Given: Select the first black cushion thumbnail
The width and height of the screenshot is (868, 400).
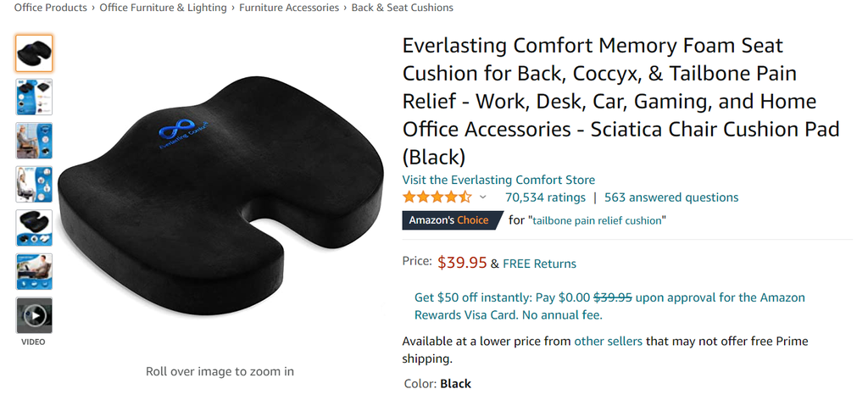Looking at the screenshot, I should coord(34,53).
